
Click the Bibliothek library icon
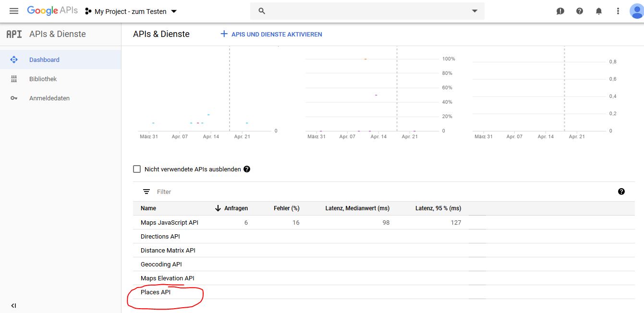[14, 79]
